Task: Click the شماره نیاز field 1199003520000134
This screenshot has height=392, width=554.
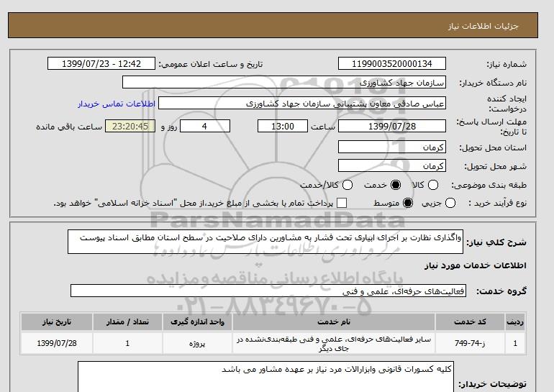Action: point(392,64)
